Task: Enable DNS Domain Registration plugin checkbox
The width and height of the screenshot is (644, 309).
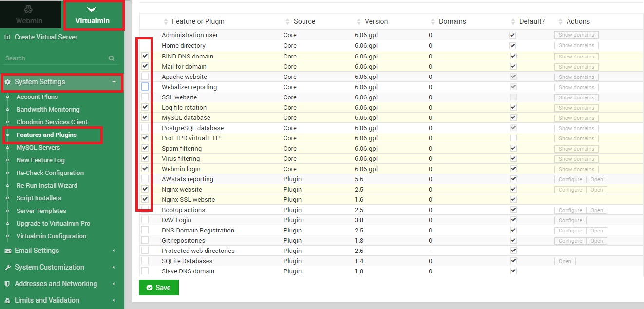Action: tap(145, 230)
